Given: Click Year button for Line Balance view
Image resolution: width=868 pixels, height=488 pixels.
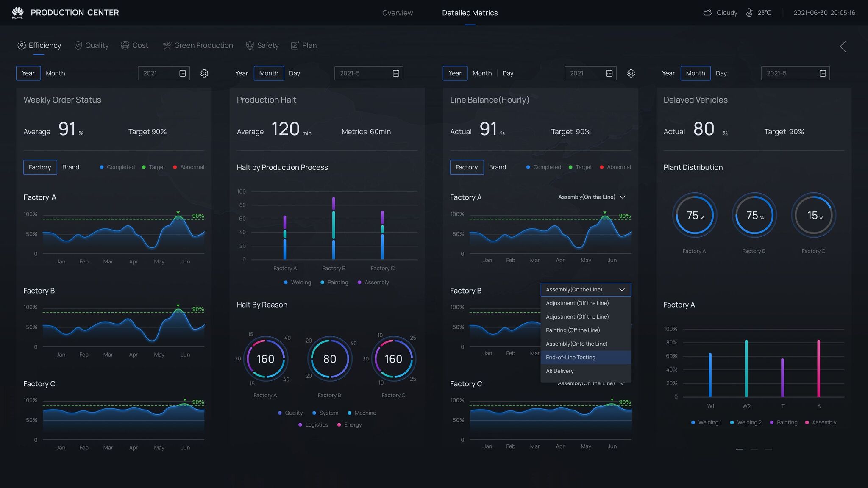Looking at the screenshot, I should click(455, 73).
